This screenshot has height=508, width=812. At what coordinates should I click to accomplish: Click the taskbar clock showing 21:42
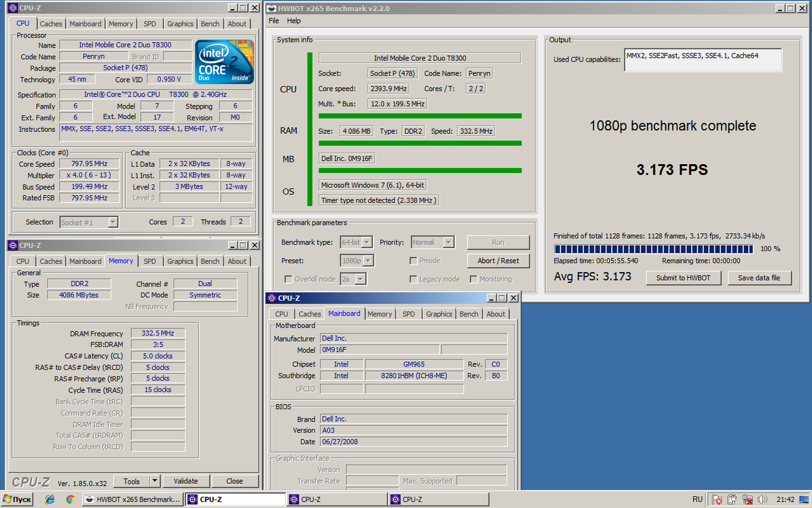coord(785,500)
